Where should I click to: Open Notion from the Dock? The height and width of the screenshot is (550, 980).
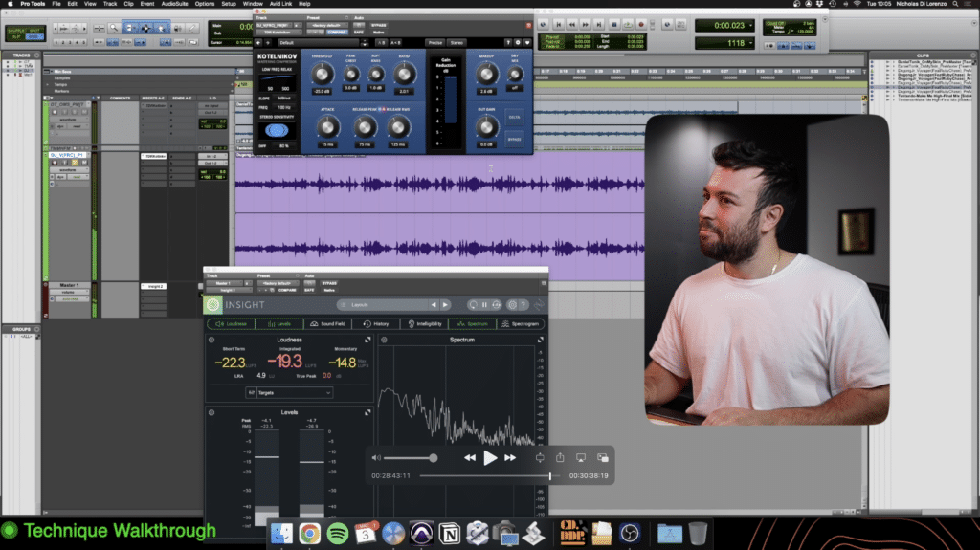(x=450, y=534)
